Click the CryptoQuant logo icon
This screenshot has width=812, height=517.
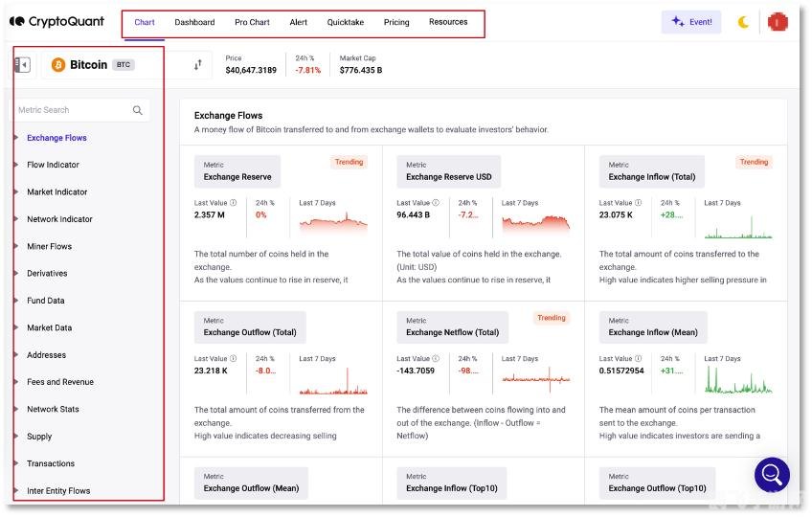point(17,21)
